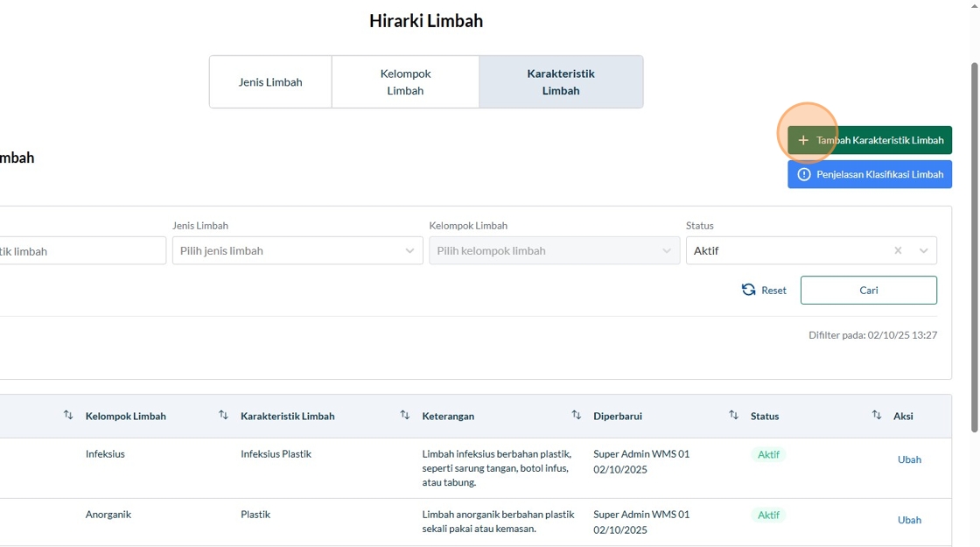980x547 pixels.
Task: Select the Karakteristik Limbah tab
Action: pyautogui.click(x=561, y=82)
